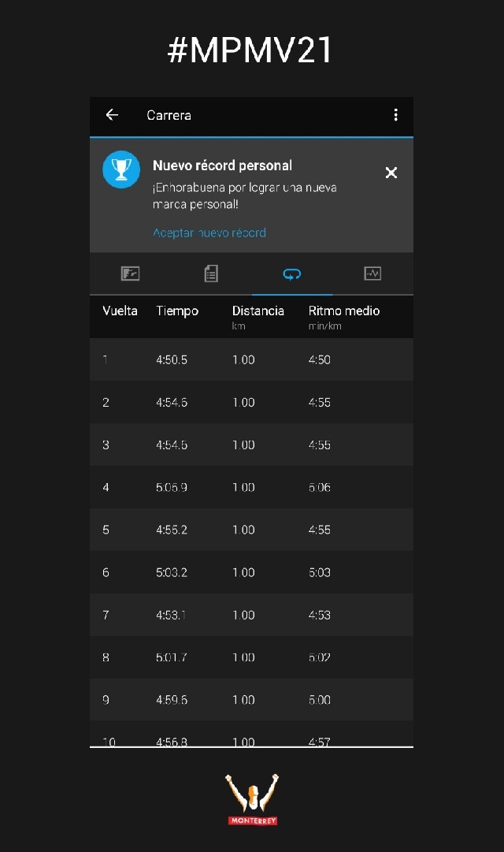This screenshot has width=504, height=852.
Task: Select lap 4 row with time 5:06.9
Action: click(x=251, y=487)
